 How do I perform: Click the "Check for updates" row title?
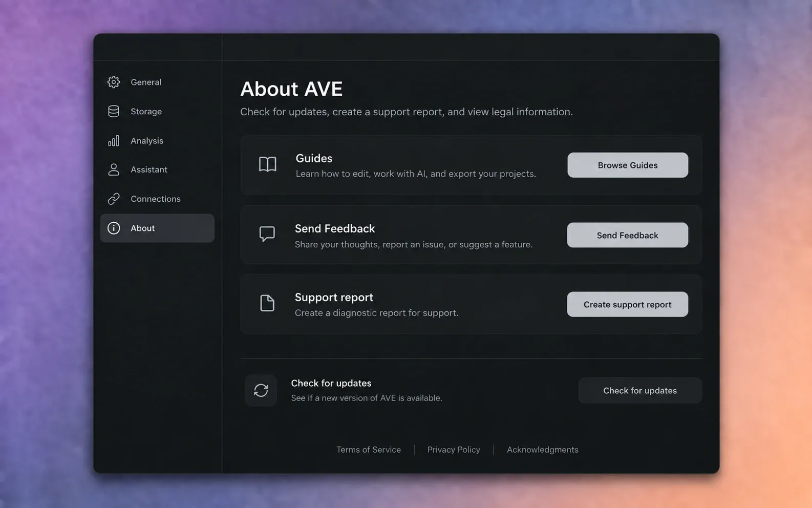pyautogui.click(x=331, y=383)
